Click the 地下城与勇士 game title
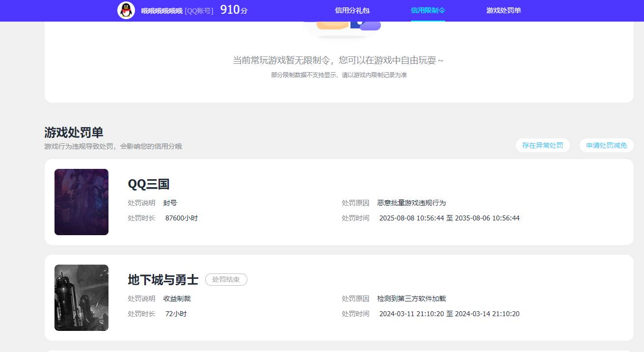The width and height of the screenshot is (644, 352). 162,280
